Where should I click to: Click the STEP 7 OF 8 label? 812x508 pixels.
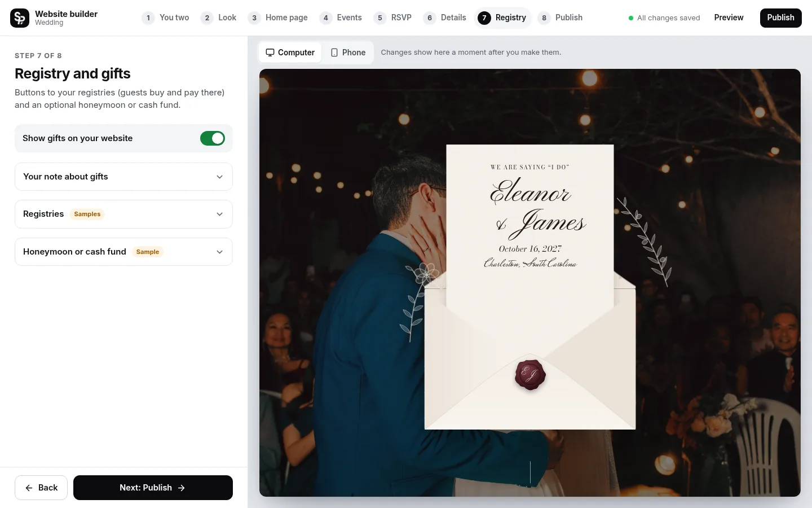point(38,55)
